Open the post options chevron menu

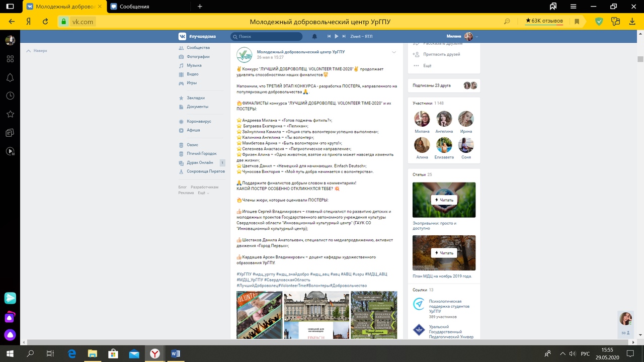pos(394,52)
